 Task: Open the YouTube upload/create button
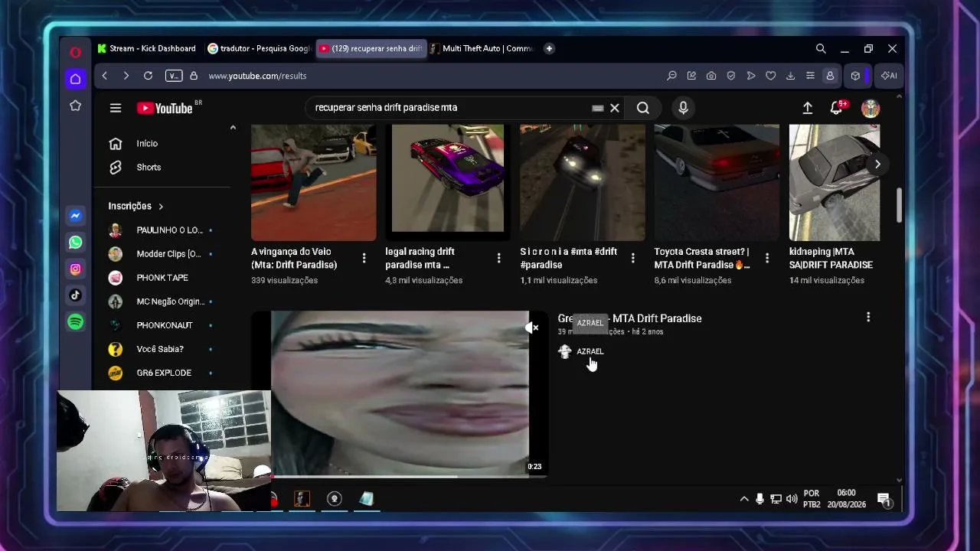click(x=808, y=108)
